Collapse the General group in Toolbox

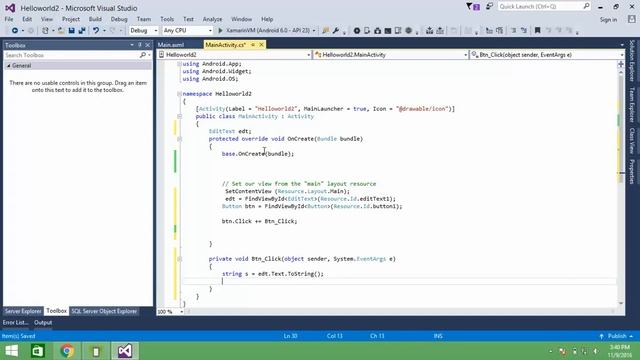tap(9, 66)
